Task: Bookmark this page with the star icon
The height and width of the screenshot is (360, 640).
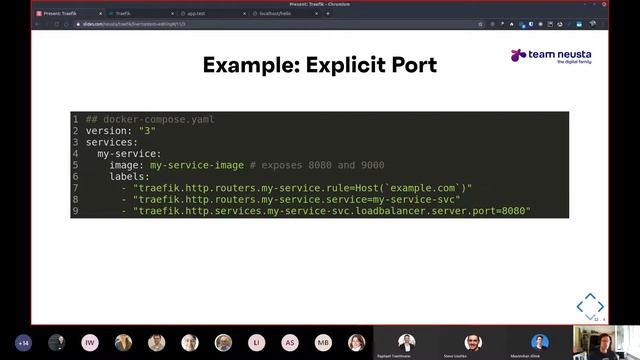Action: pos(480,24)
